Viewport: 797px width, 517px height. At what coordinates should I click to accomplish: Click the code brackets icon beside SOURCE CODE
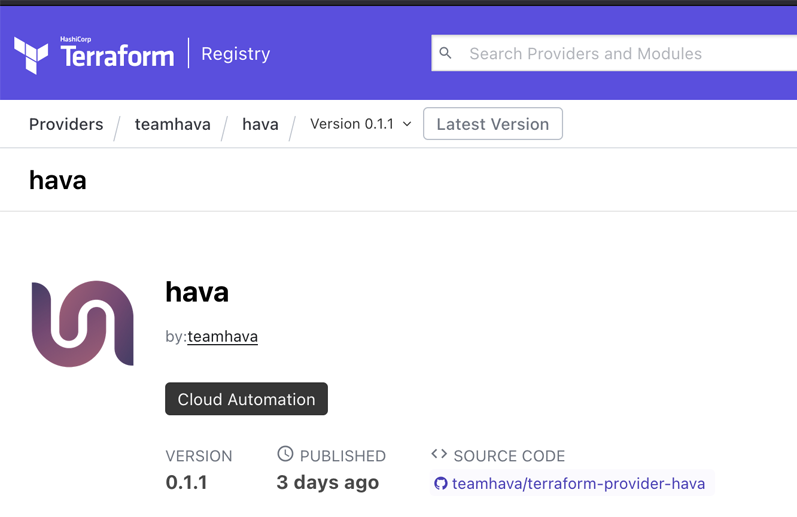pos(439,454)
